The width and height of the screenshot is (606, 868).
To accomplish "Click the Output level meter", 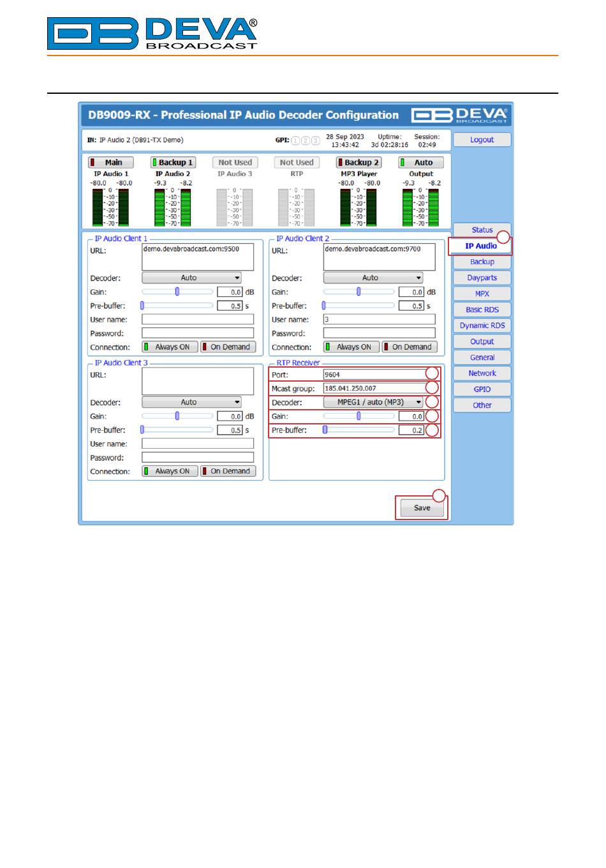I will 420,207.
